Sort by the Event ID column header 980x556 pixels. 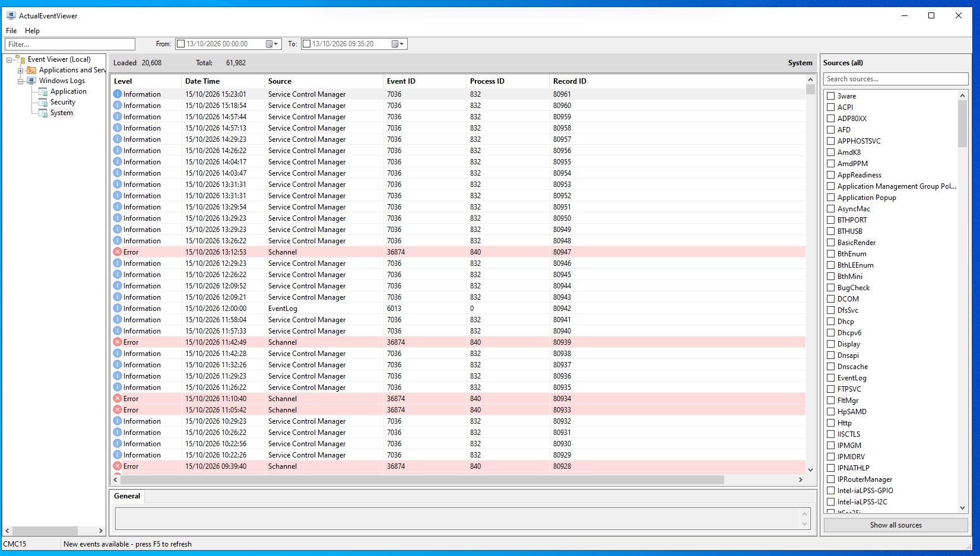tap(424, 81)
